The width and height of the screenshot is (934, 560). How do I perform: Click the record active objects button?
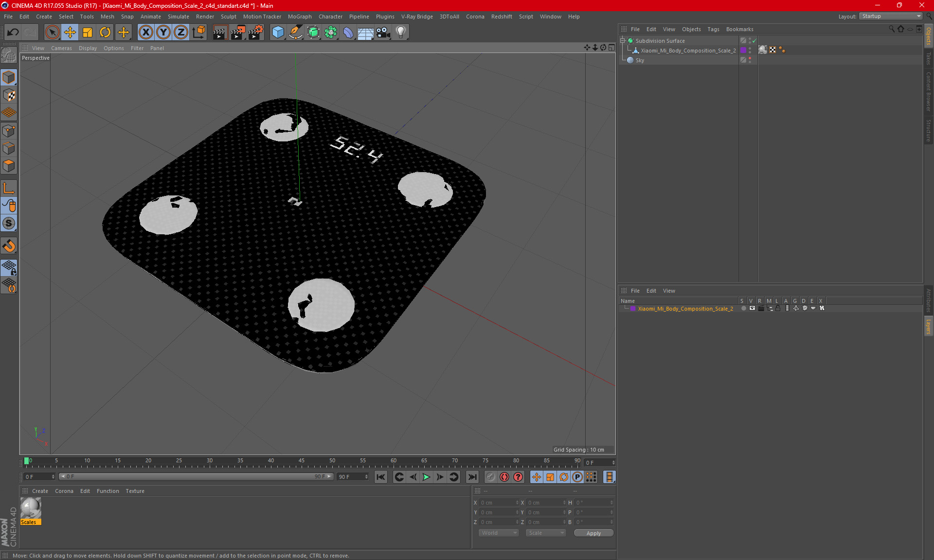coord(490,477)
